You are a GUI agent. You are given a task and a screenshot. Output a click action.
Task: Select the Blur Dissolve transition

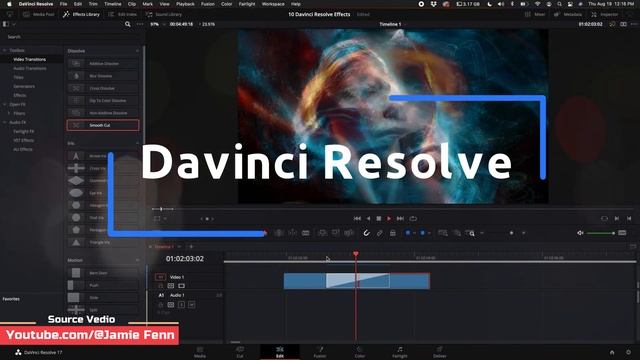pyautogui.click(x=103, y=76)
